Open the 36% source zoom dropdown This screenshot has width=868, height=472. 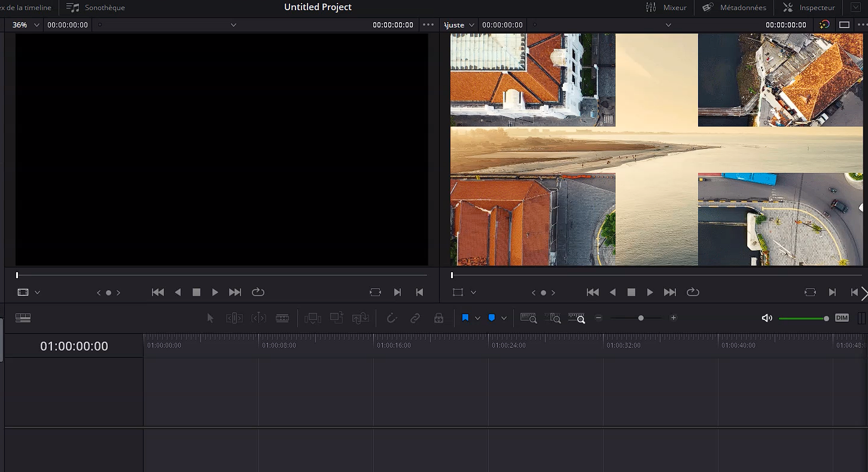click(26, 25)
